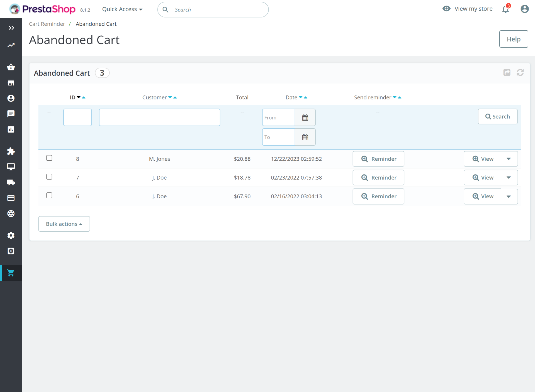Check the box for cart ID 8
535x392 pixels.
pyautogui.click(x=49, y=158)
